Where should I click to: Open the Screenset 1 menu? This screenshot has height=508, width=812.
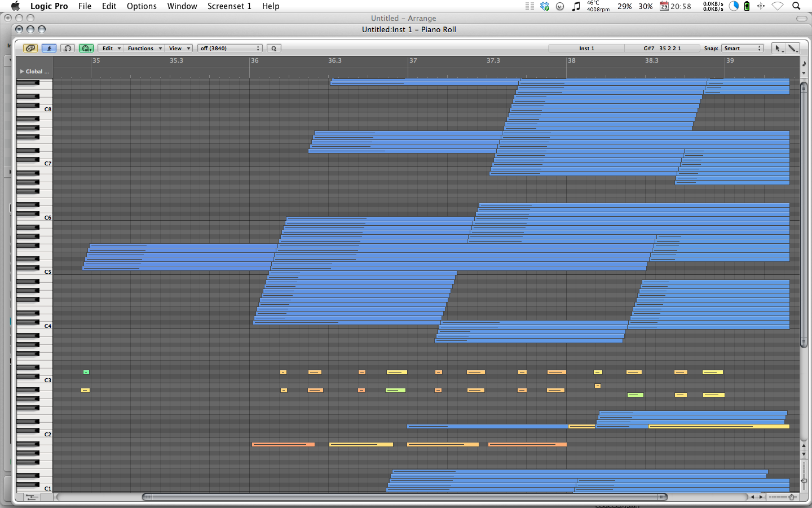tap(230, 6)
